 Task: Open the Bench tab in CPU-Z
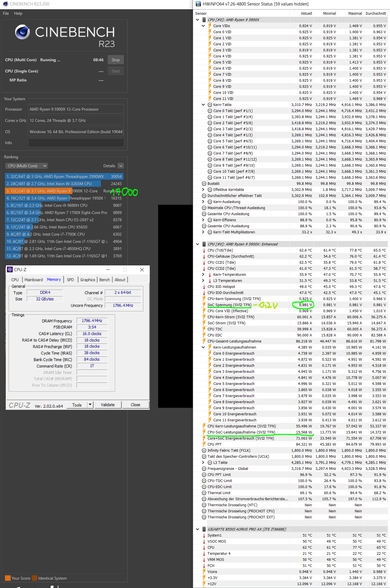[105, 280]
